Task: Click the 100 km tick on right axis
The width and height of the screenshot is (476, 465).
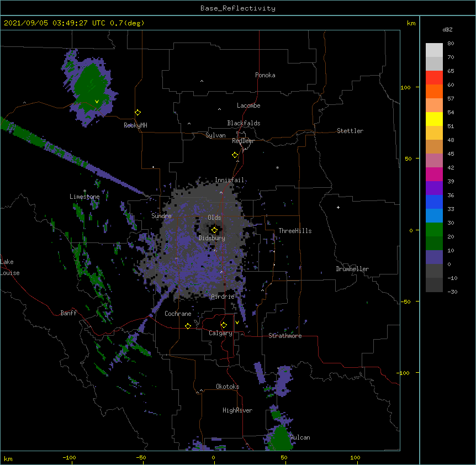Action: (405, 87)
